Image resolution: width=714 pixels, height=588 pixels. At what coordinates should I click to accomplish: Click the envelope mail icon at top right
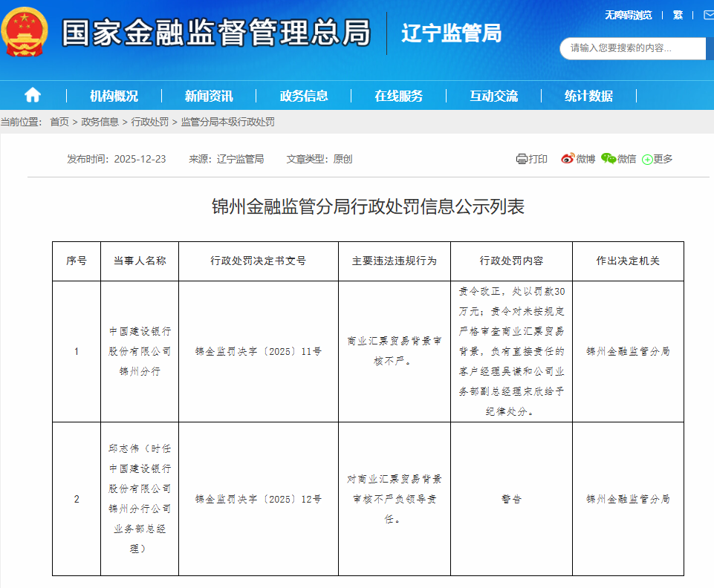[x=706, y=15]
